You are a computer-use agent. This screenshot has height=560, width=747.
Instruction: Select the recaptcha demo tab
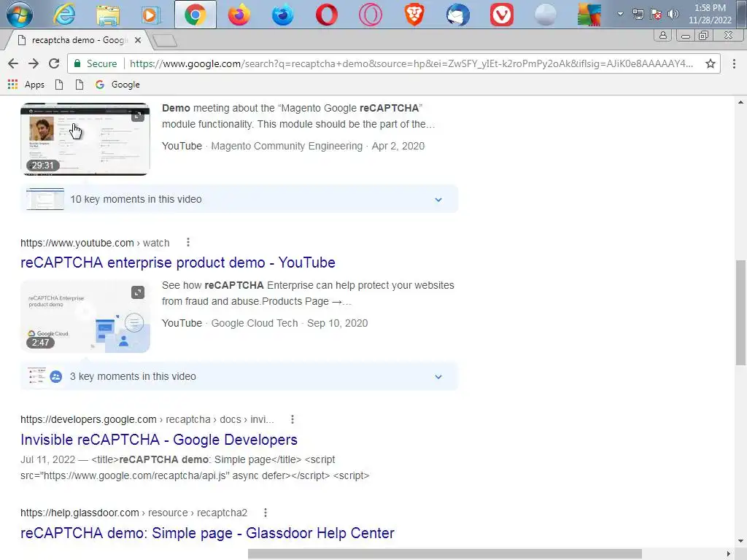79,40
